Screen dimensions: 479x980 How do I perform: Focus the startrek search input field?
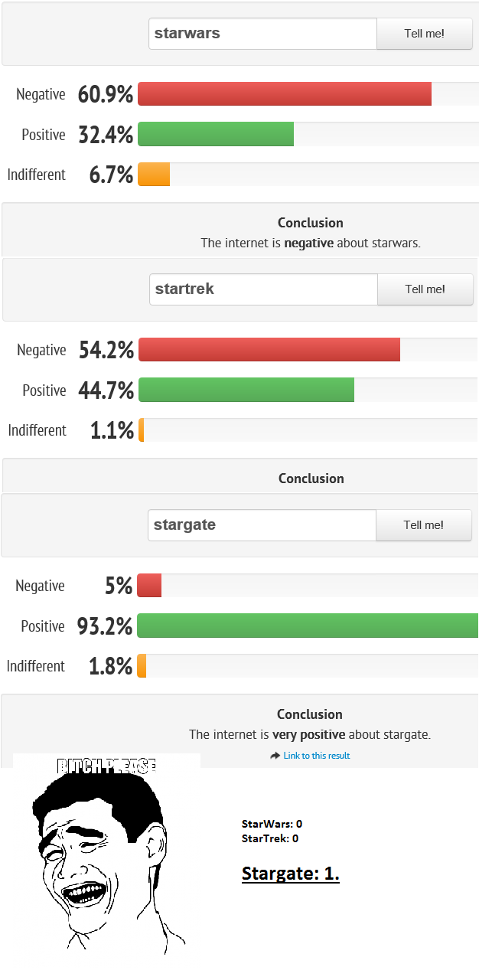263,289
